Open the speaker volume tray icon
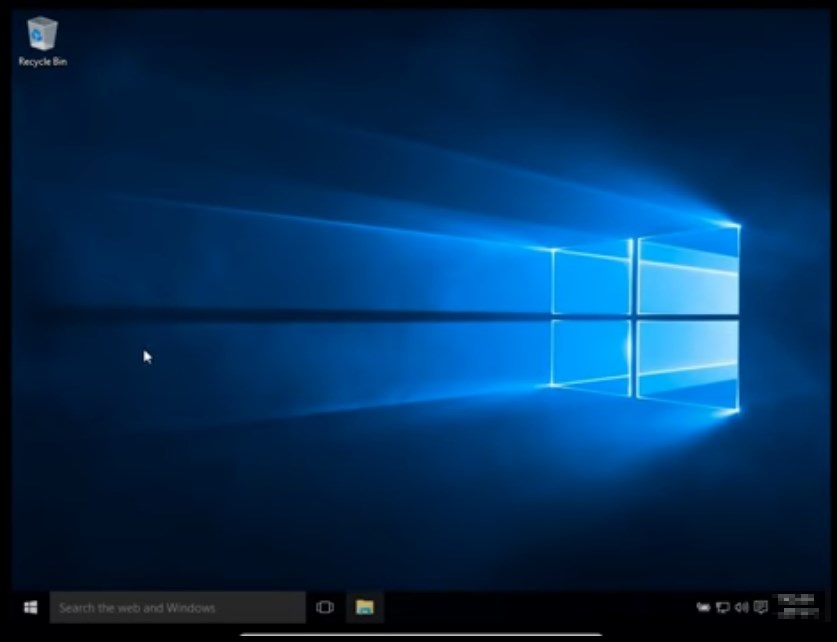The width and height of the screenshot is (837, 642). pyautogui.click(x=741, y=607)
